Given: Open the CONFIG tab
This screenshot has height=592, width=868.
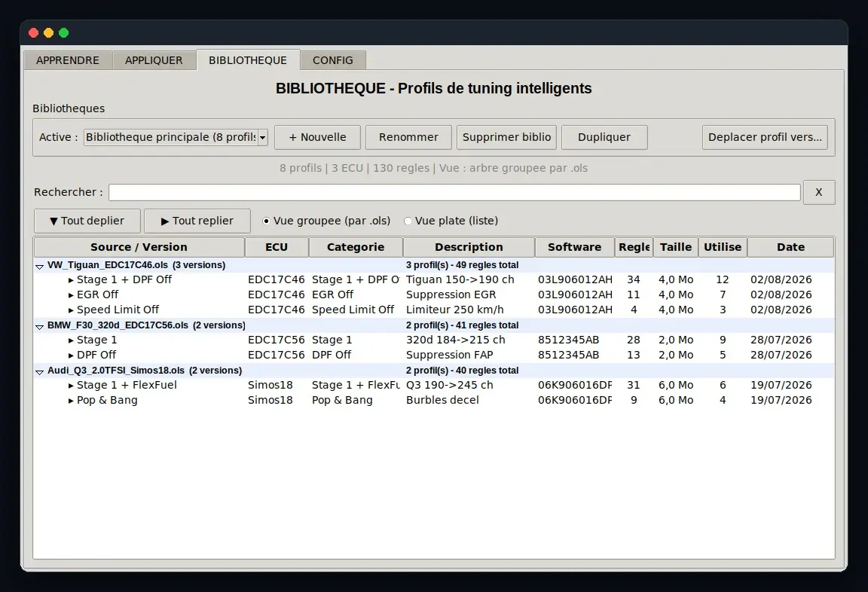Looking at the screenshot, I should tap(333, 60).
